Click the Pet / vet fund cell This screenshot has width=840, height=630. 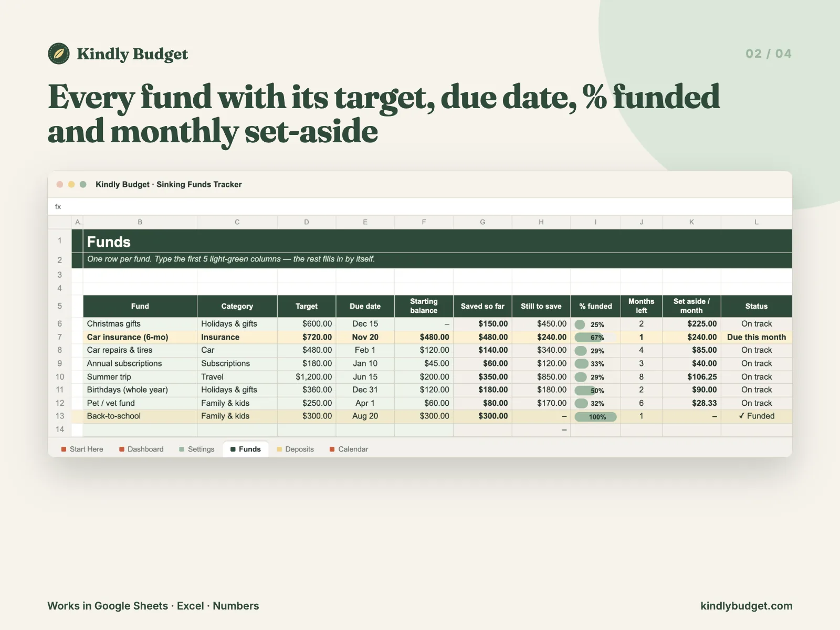click(x=140, y=403)
